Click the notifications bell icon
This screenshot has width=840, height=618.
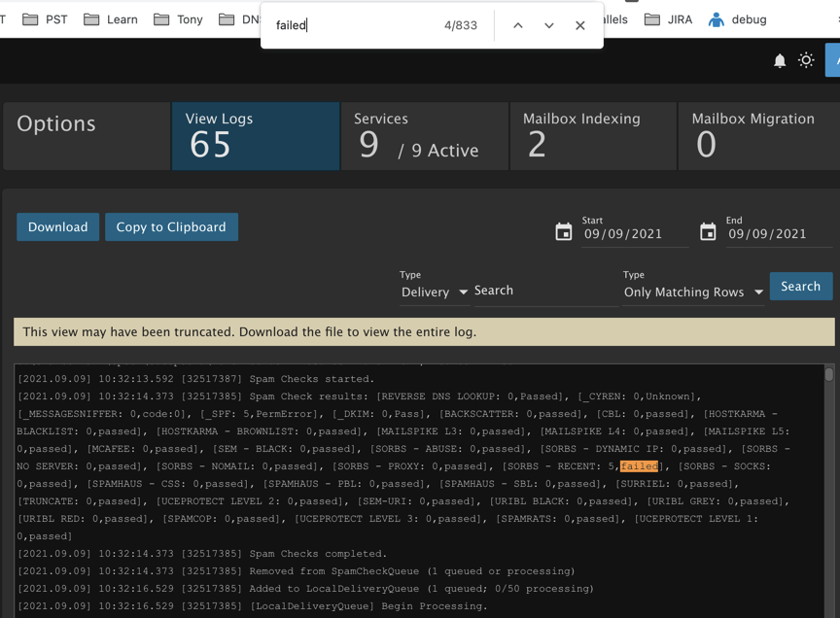[x=779, y=60]
